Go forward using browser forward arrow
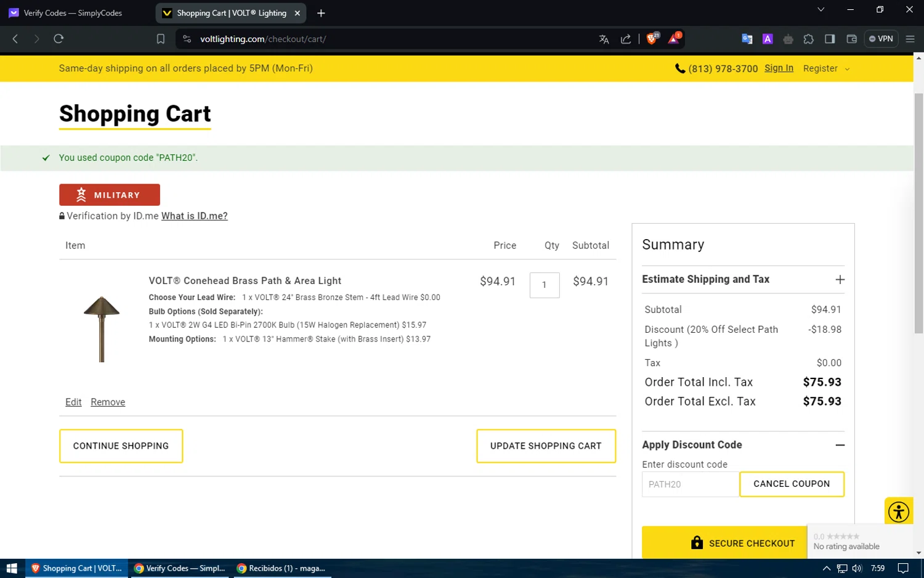This screenshot has width=924, height=578. tap(36, 39)
